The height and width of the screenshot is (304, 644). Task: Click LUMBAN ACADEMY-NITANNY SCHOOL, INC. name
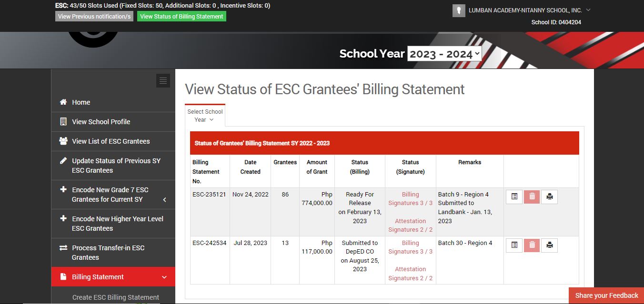tap(525, 10)
